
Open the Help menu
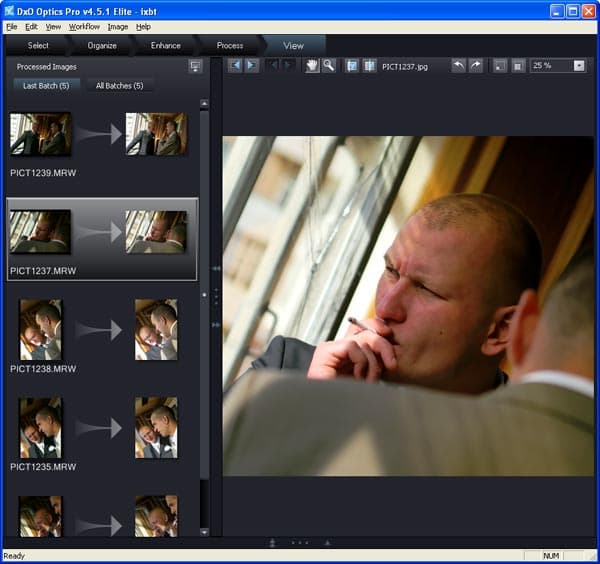(143, 27)
